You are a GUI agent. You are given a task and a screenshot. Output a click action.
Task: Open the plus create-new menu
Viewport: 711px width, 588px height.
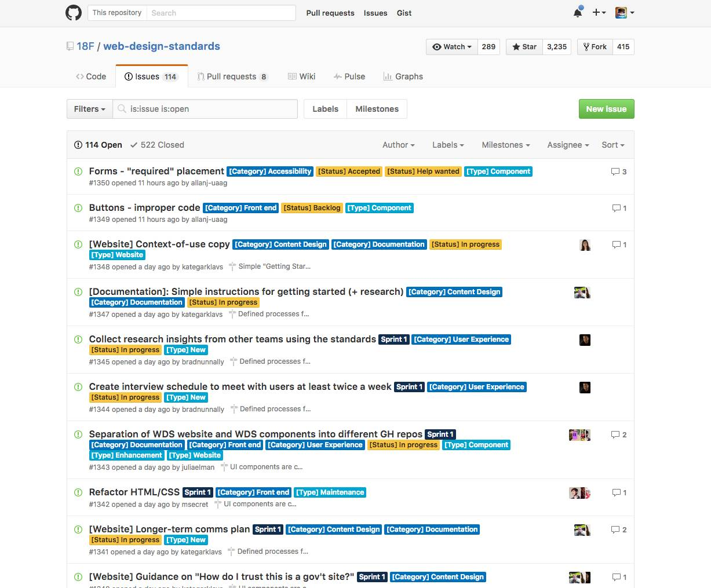point(599,12)
